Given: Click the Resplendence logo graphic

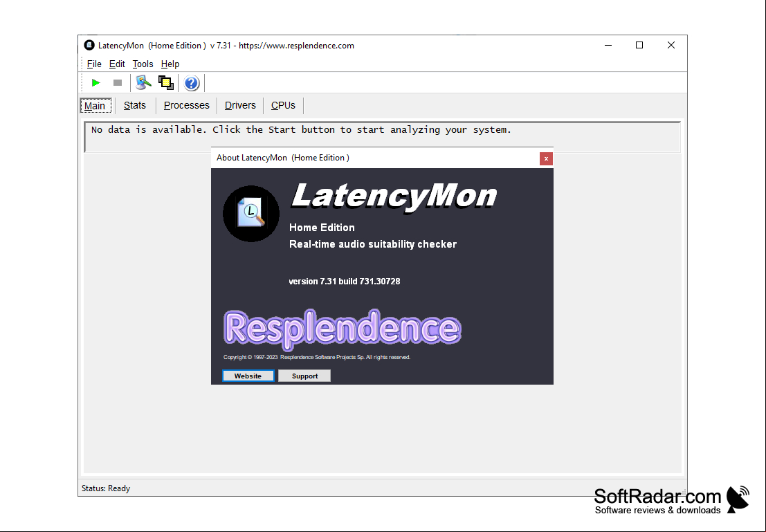Looking at the screenshot, I should coord(342,329).
